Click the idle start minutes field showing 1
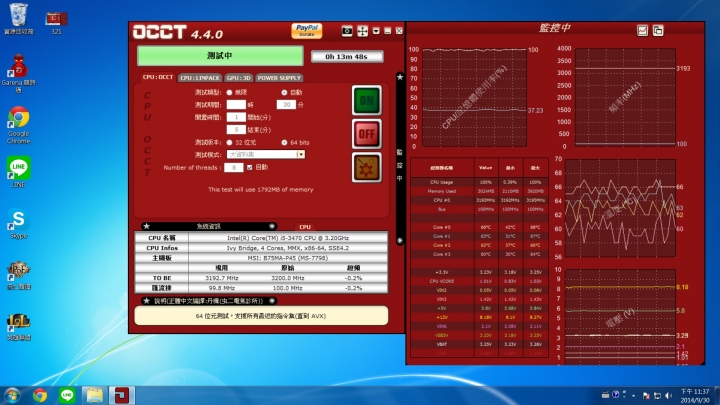This screenshot has height=405, width=720. (236, 117)
